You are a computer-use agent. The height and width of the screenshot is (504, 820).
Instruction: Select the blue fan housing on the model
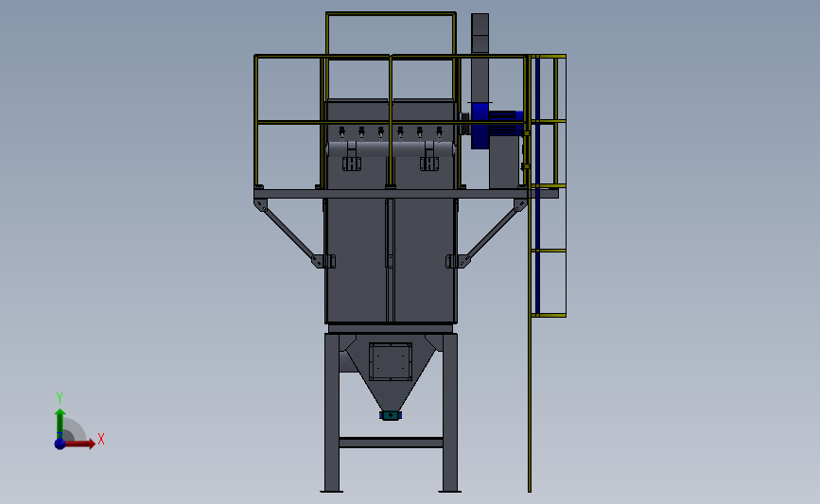[480, 126]
